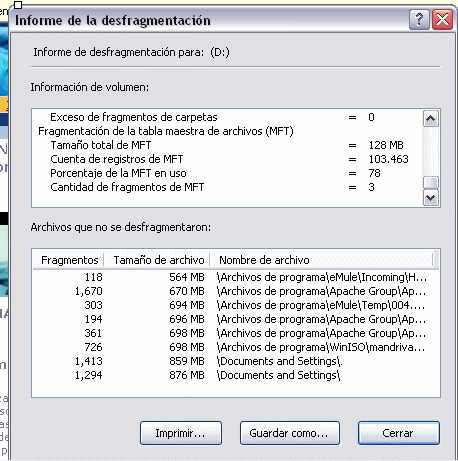The height and width of the screenshot is (461, 458).
Task: Select the WinISO\mandriva file path
Action: [x=321, y=347]
